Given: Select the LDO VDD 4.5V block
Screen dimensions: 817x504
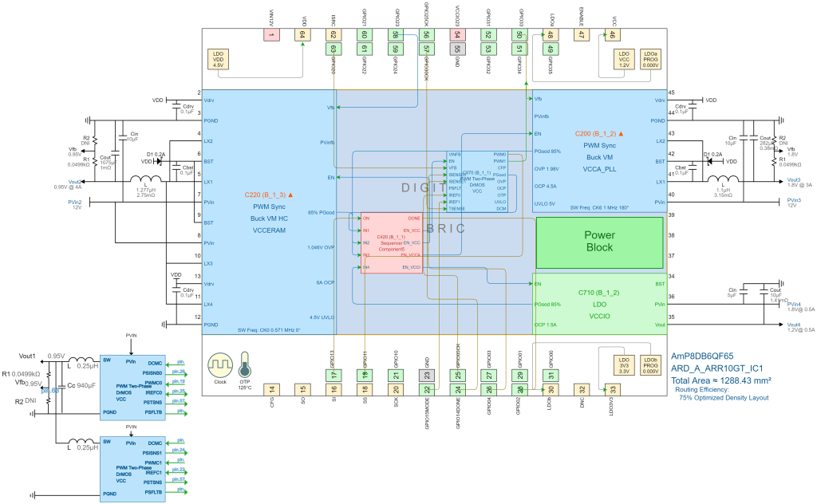Looking at the screenshot, I should pyautogui.click(x=219, y=59).
